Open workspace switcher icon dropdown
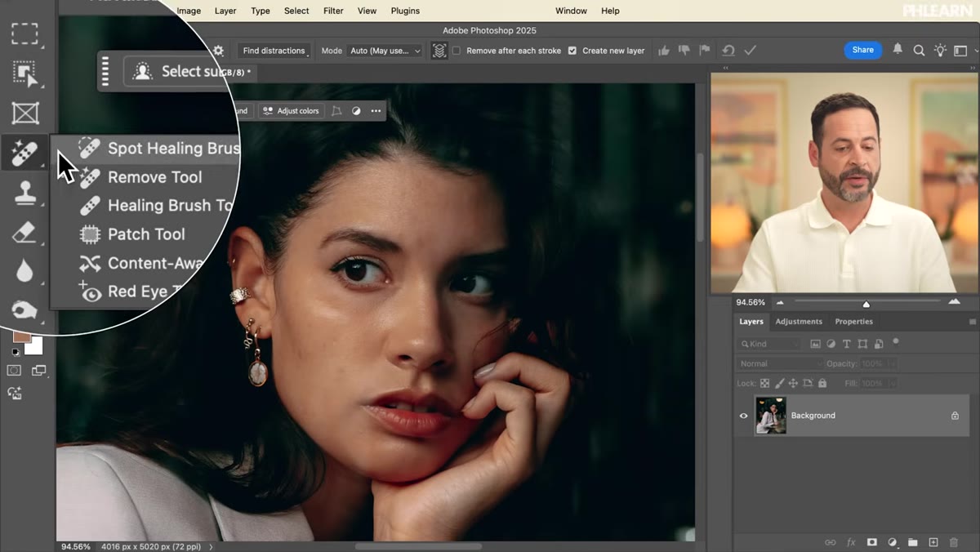This screenshot has height=552, width=980. (964, 51)
